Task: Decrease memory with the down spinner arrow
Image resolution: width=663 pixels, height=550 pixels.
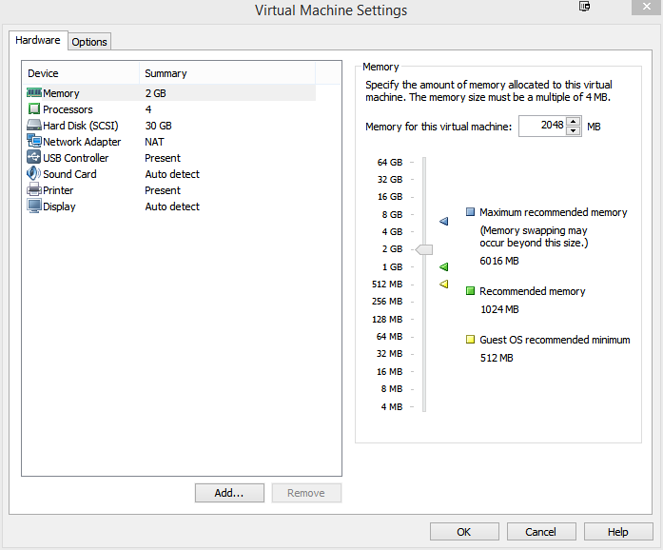Action: pos(573,131)
